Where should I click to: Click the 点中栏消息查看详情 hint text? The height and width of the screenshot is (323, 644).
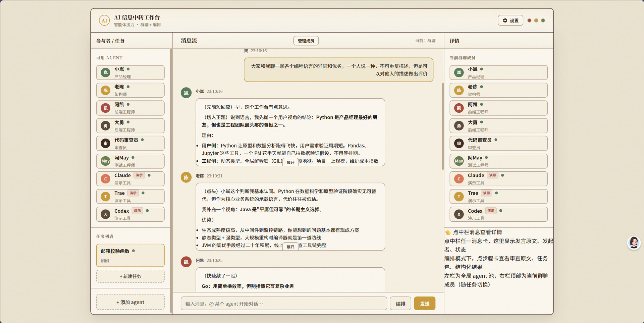477,232
